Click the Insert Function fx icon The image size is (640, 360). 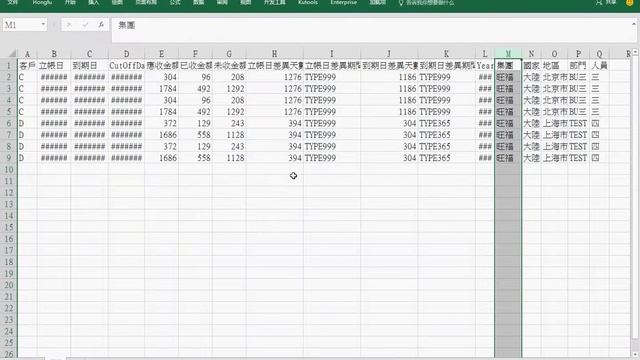(x=101, y=25)
